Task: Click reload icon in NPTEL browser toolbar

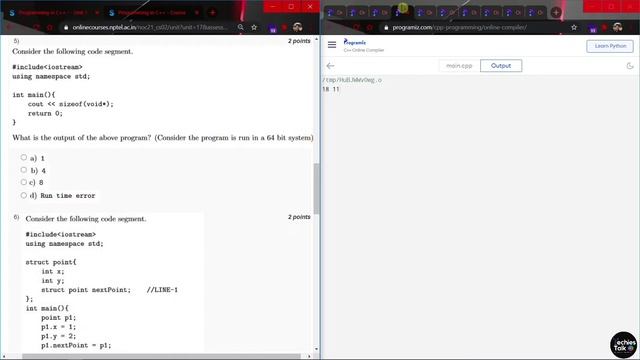Action: 37,27
